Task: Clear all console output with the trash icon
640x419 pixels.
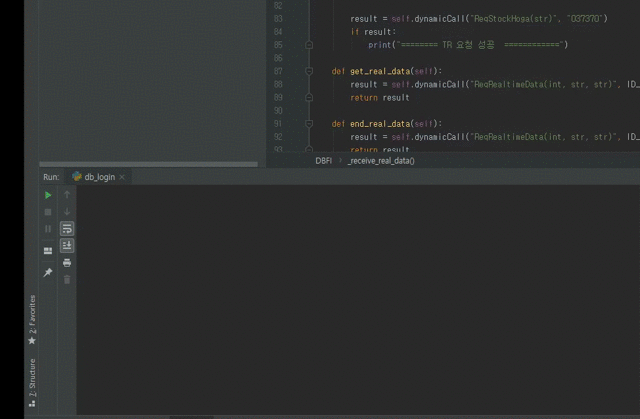Action: click(x=67, y=279)
